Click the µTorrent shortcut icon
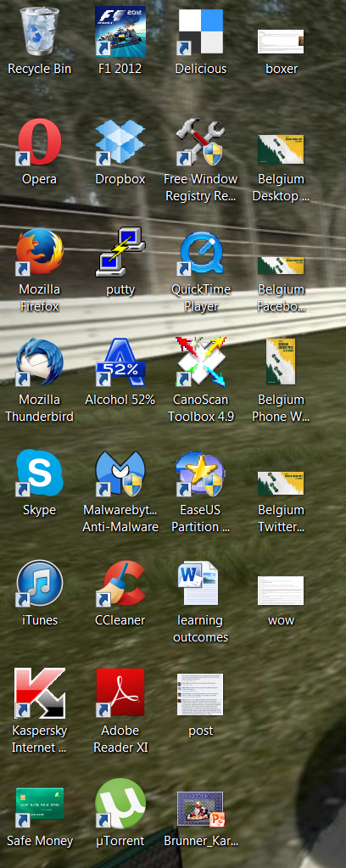Image resolution: width=346 pixels, height=868 pixels. click(x=120, y=804)
